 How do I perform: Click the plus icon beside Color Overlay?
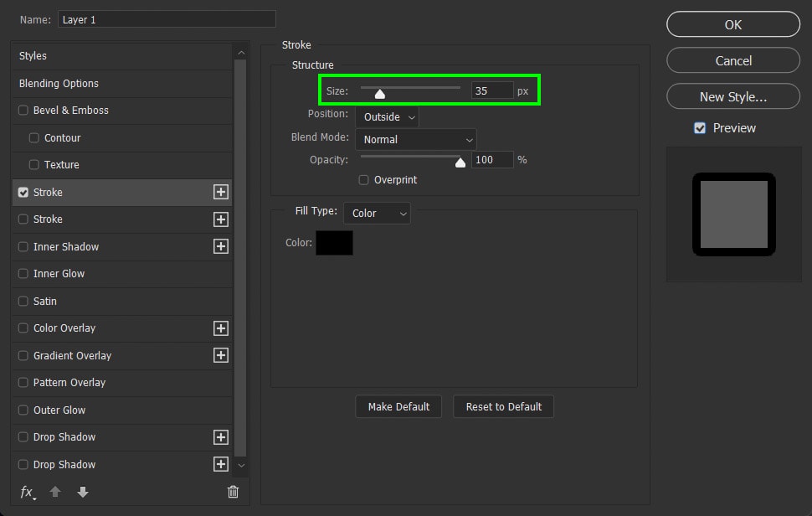pyautogui.click(x=221, y=328)
